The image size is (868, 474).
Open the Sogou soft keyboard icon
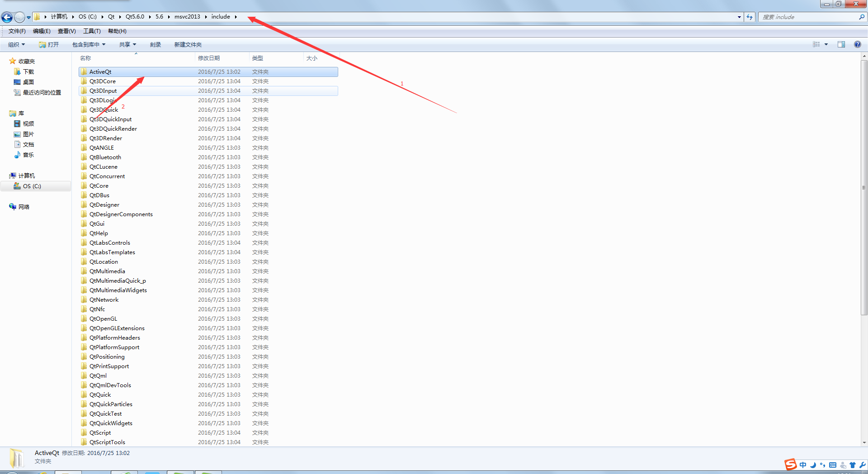833,465
